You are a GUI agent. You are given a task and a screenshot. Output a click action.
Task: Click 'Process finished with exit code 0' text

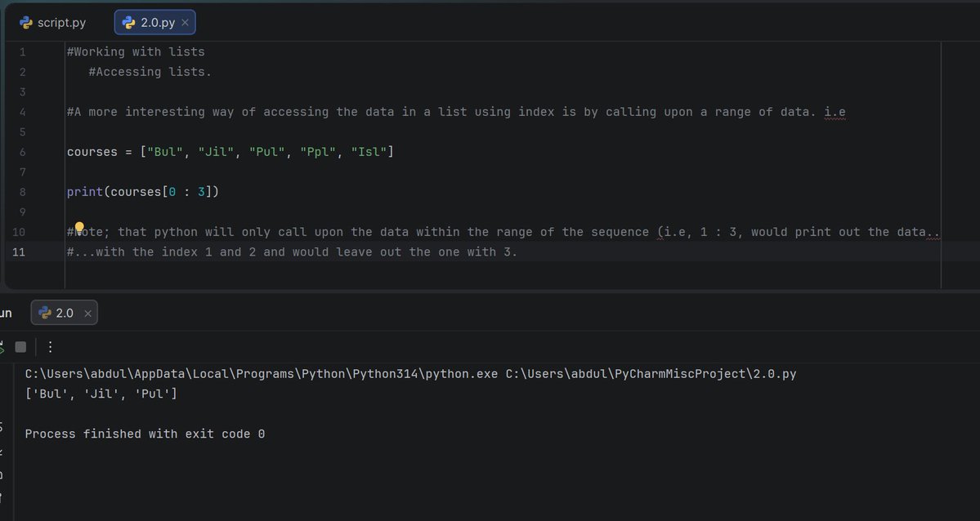pyautogui.click(x=145, y=434)
